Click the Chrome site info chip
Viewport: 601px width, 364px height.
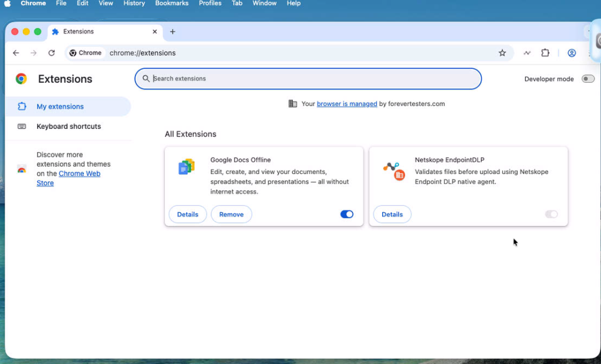click(x=86, y=53)
